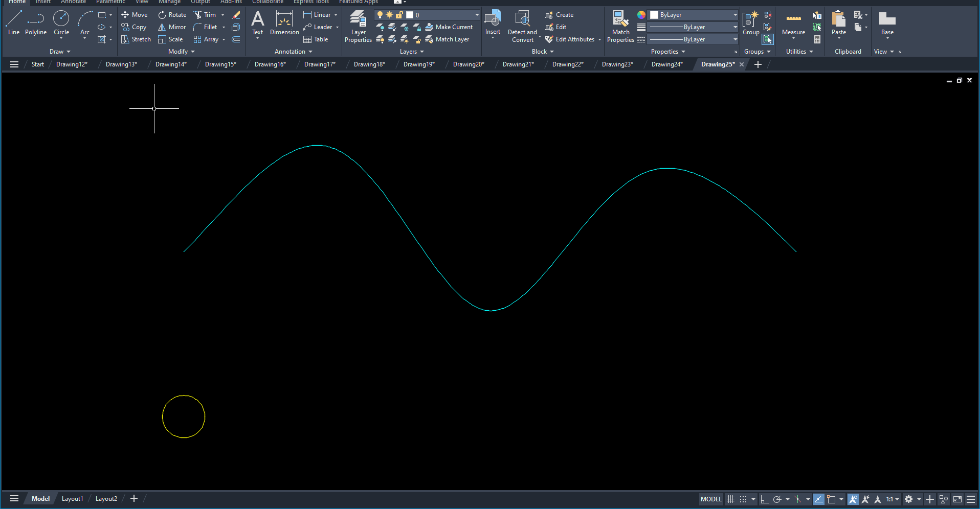
Task: Switch to the Layout2 tab
Action: point(106,499)
